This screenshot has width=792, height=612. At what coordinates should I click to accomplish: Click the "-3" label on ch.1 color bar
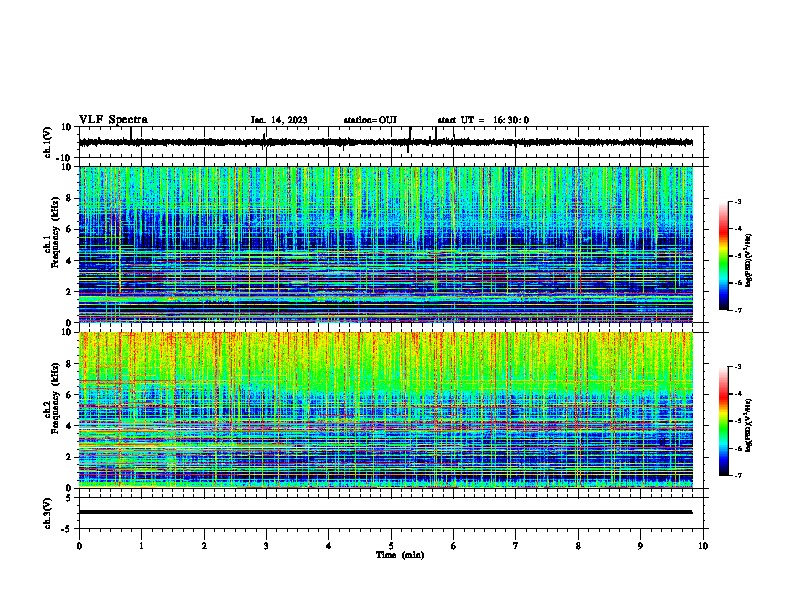[x=738, y=201]
